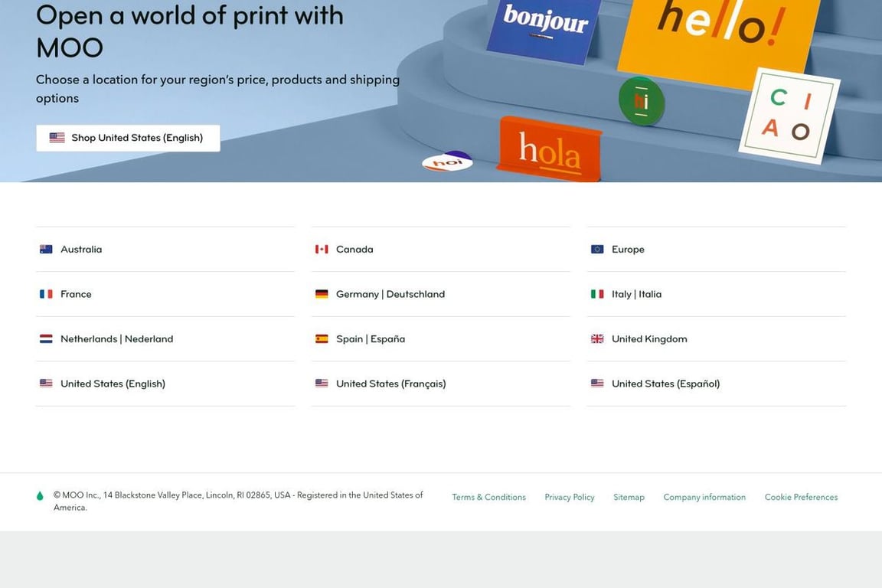Image resolution: width=882 pixels, height=588 pixels.
Task: Click the Shop United States (English) button
Action: tap(129, 138)
